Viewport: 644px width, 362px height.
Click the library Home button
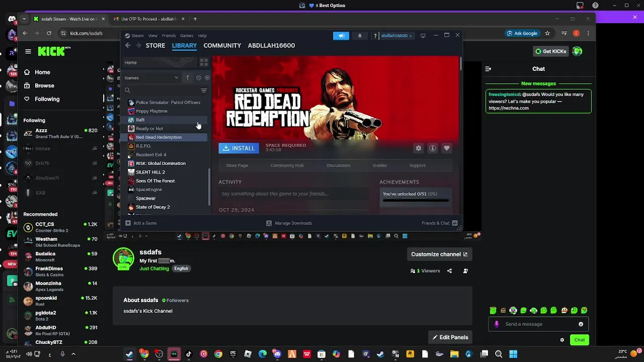tap(159, 62)
